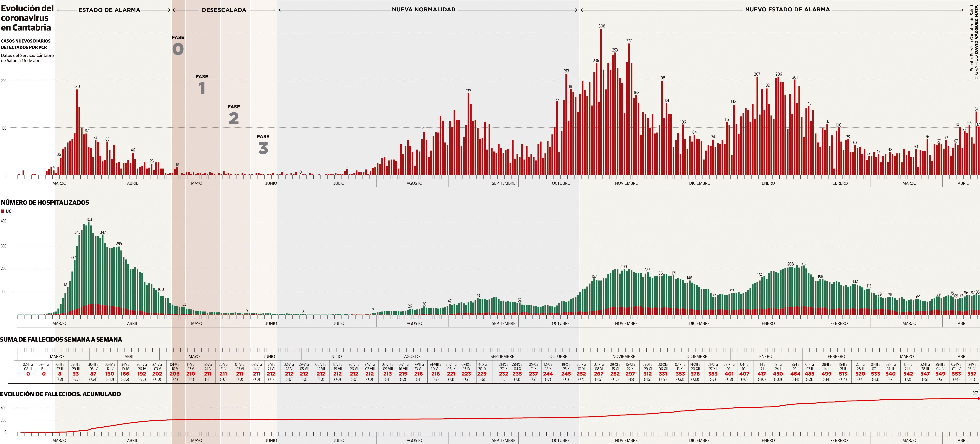Click the 277 daily cases label
This screenshot has width=980, height=444.
pyautogui.click(x=629, y=41)
